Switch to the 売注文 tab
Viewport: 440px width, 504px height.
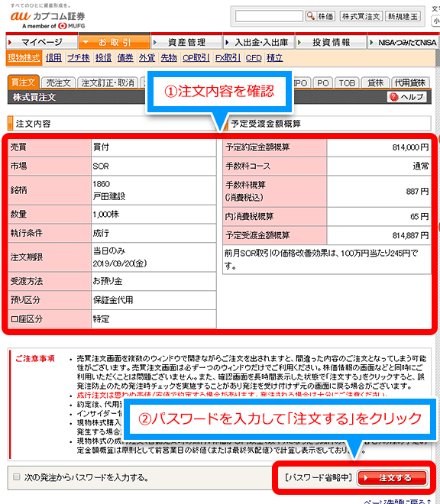58,83
